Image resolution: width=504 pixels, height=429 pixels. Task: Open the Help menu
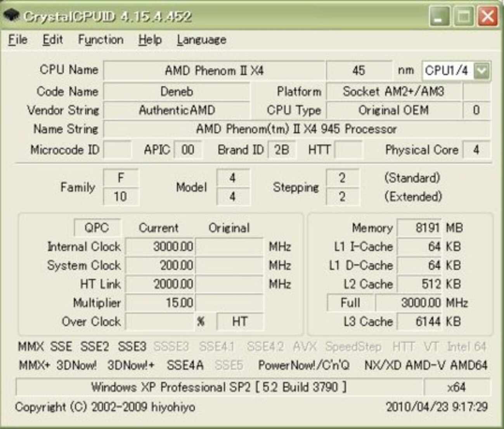tap(150, 40)
